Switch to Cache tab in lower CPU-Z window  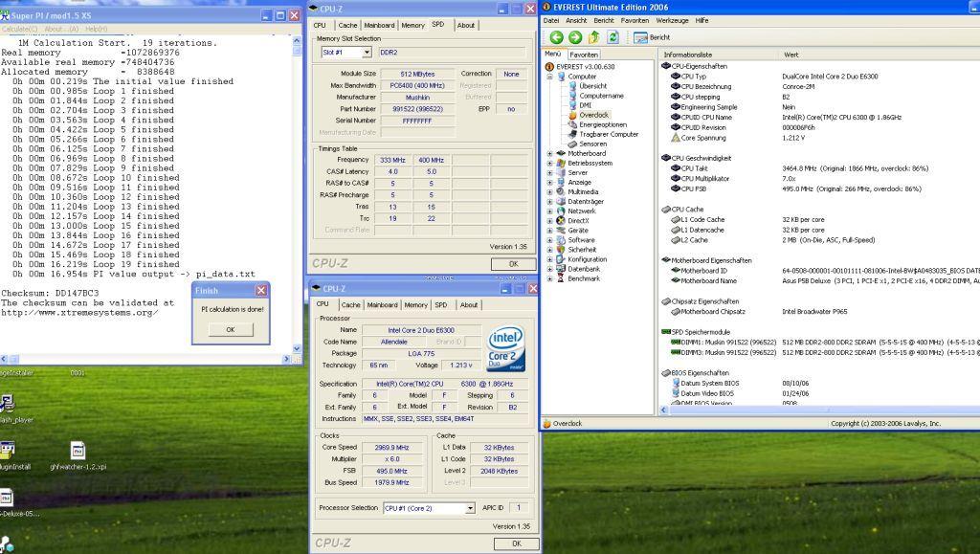pyautogui.click(x=350, y=305)
